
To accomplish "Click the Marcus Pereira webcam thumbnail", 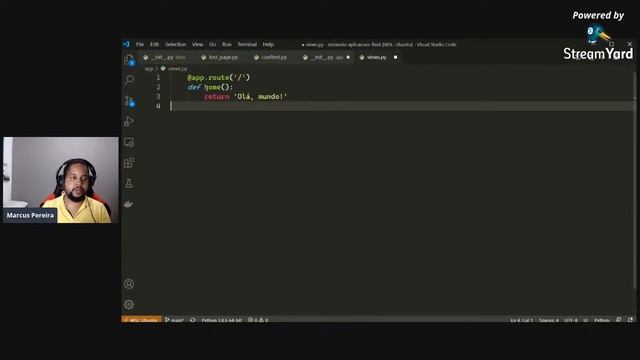I will (61, 180).
